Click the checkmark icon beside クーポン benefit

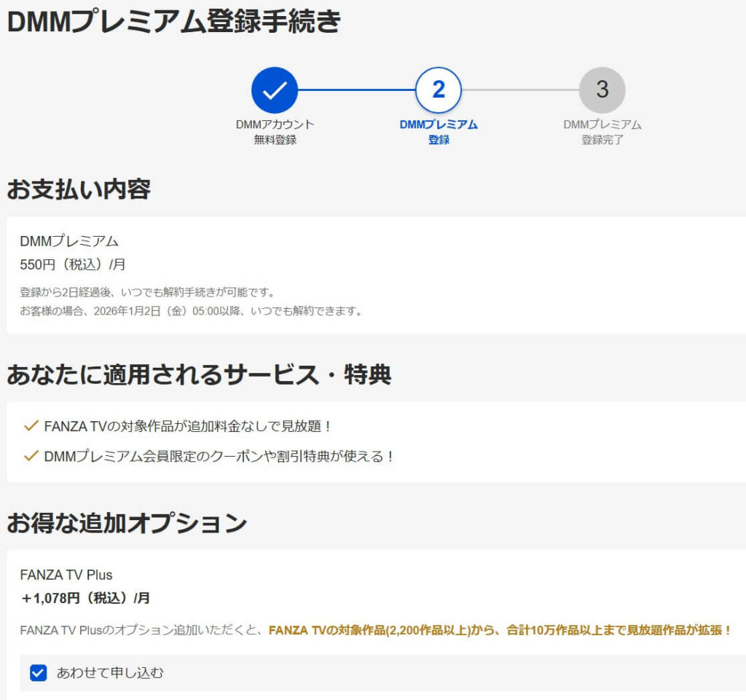tap(31, 456)
